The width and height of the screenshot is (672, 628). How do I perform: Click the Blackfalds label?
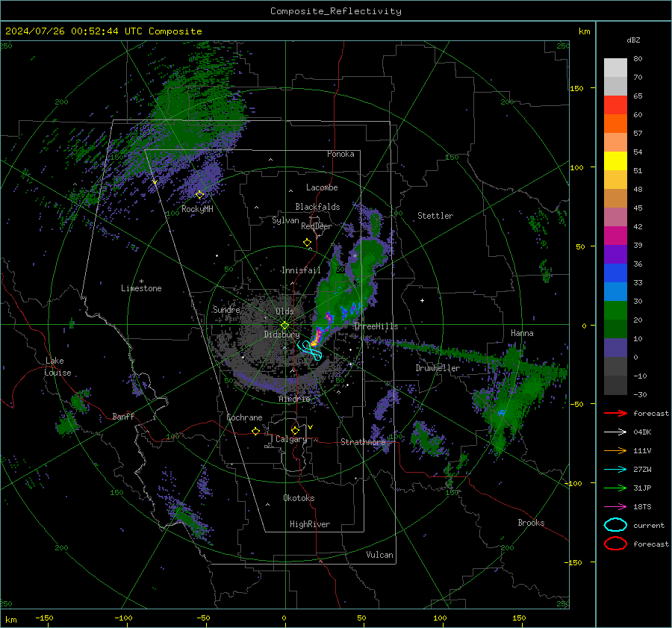pyautogui.click(x=317, y=207)
